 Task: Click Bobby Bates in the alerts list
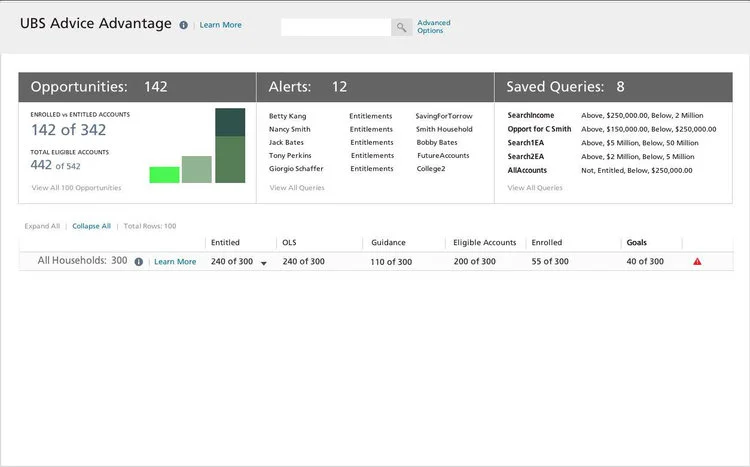click(437, 142)
